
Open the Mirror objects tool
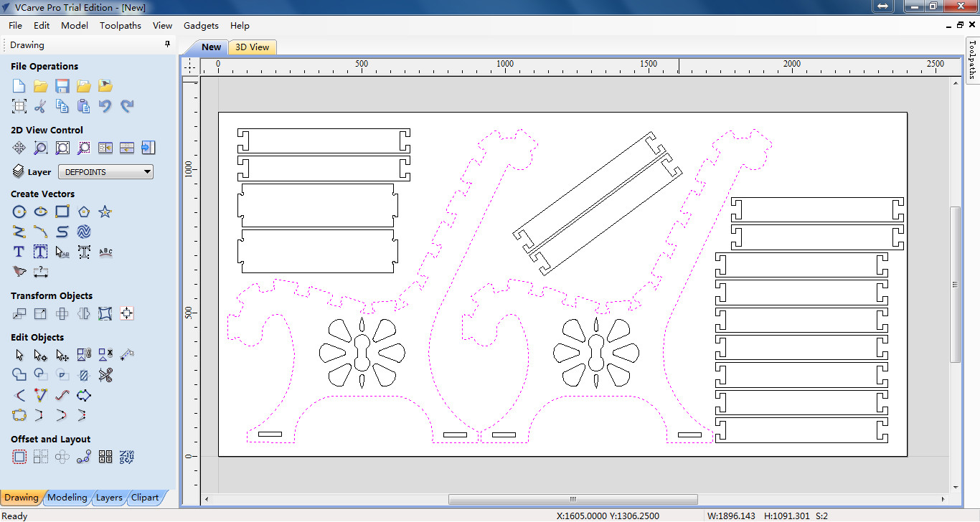(84, 313)
